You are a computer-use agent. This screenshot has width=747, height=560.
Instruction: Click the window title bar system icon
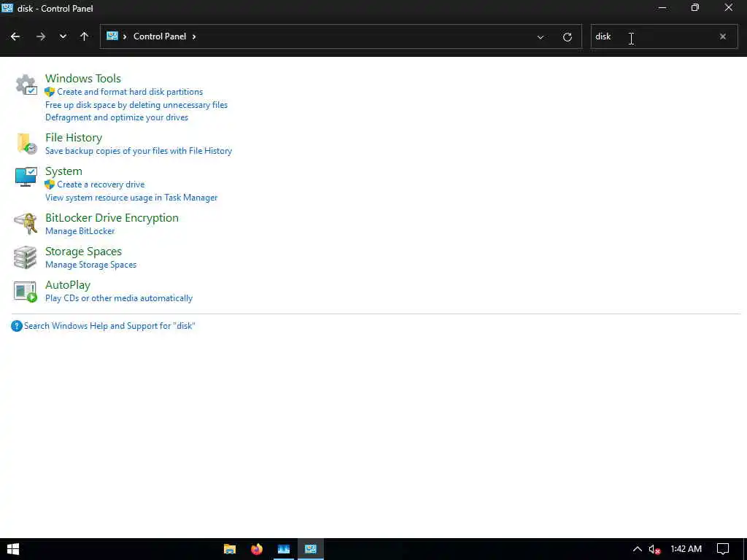point(7,8)
